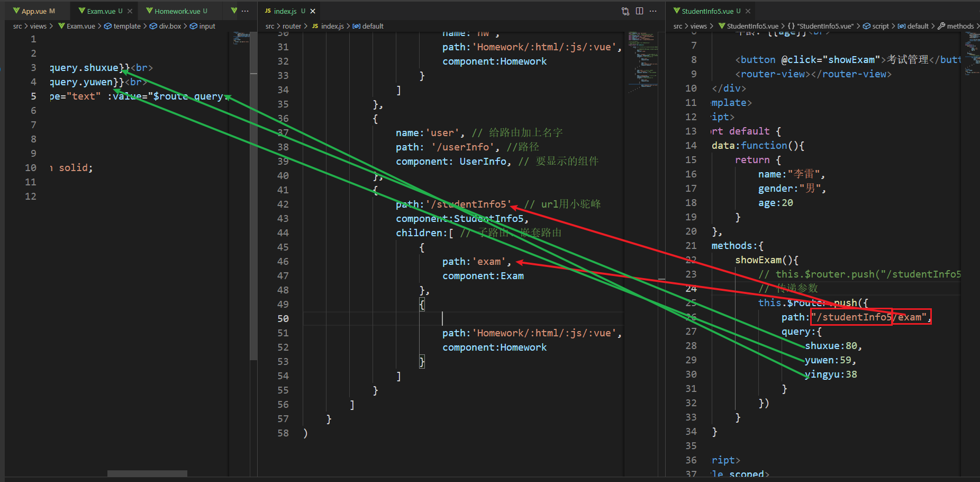The height and width of the screenshot is (482, 980).
Task: Click the minimap of Exam.vue editor
Action: click(241, 38)
